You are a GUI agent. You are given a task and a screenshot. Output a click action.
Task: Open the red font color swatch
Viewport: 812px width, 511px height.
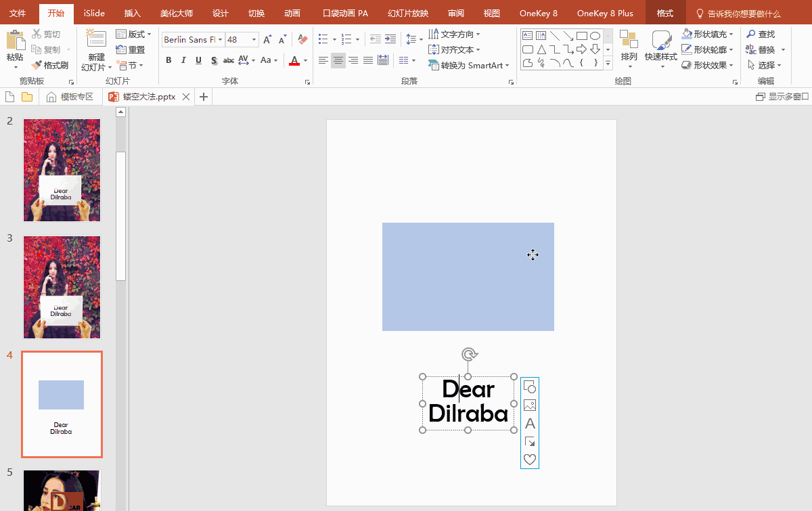(294, 60)
